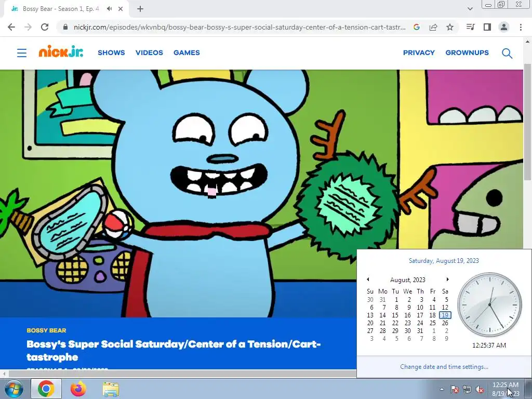Go to the Nick Jr. logo home
The image size is (532, 399).
click(61, 51)
